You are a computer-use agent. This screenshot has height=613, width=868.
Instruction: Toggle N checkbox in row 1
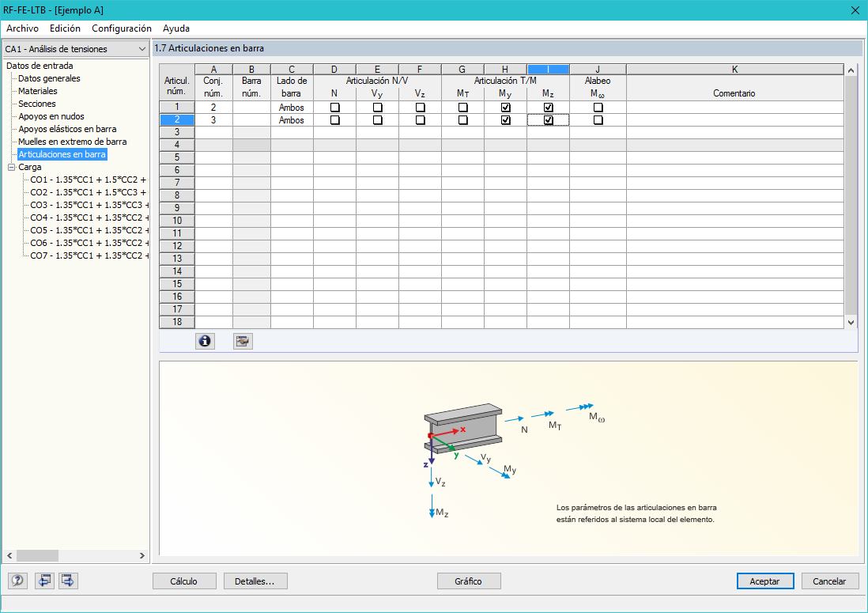[335, 108]
